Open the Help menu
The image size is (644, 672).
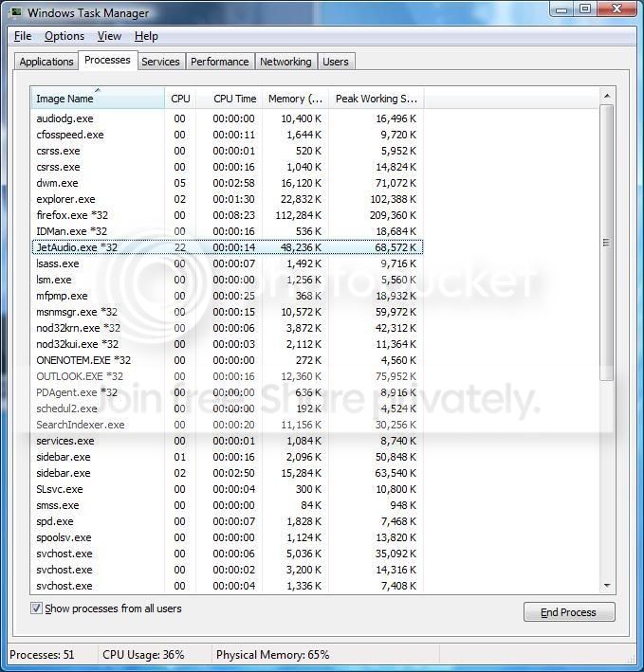click(146, 36)
